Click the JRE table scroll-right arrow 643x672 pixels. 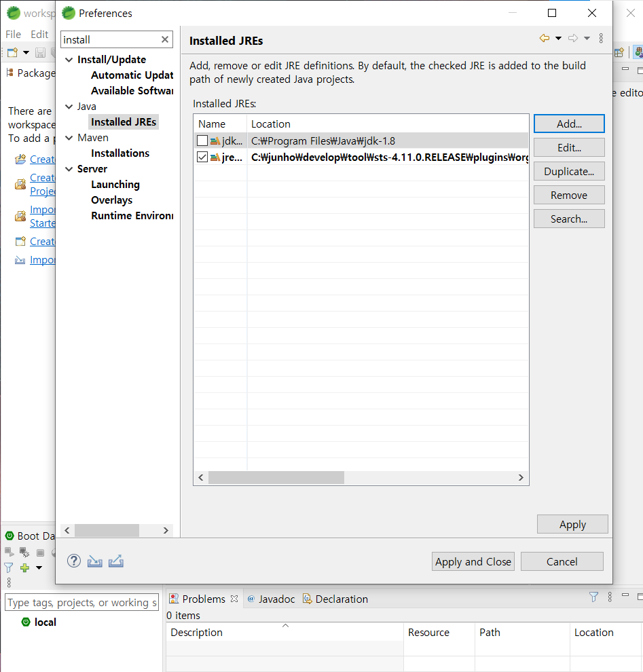click(x=521, y=477)
